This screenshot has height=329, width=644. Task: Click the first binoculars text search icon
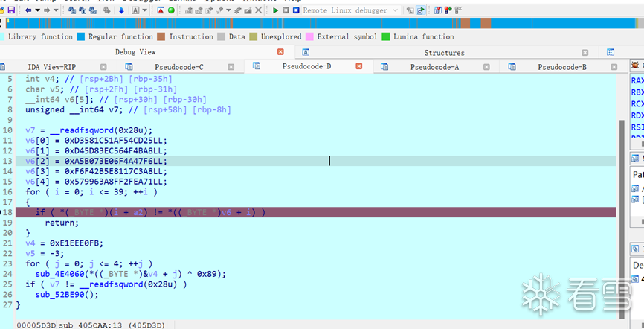(72, 10)
